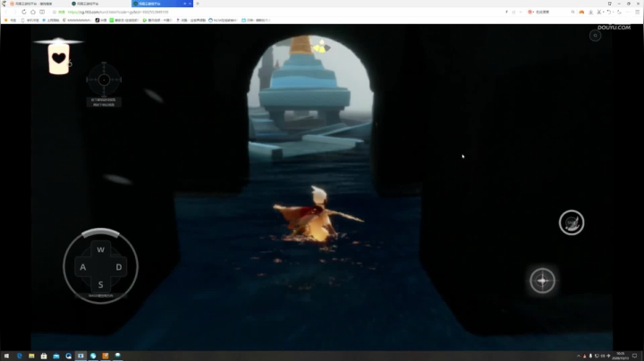
Task: Tap the glowing star call button
Action: click(x=543, y=281)
